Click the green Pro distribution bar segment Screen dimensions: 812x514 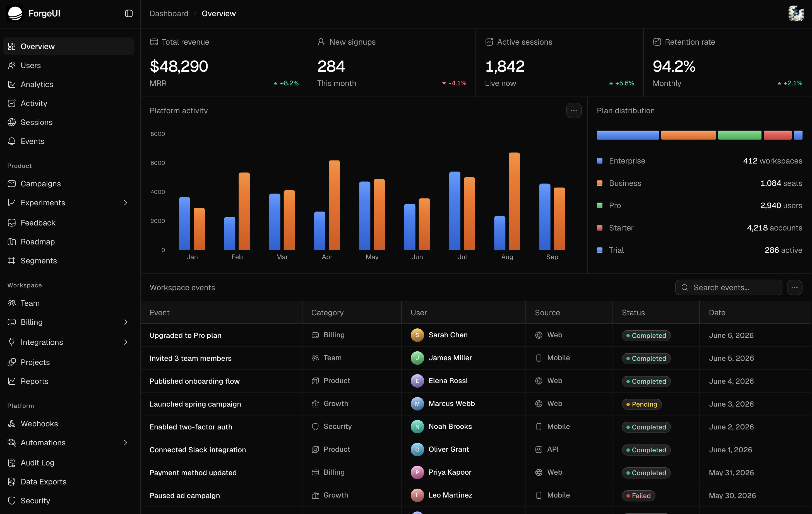coord(739,135)
